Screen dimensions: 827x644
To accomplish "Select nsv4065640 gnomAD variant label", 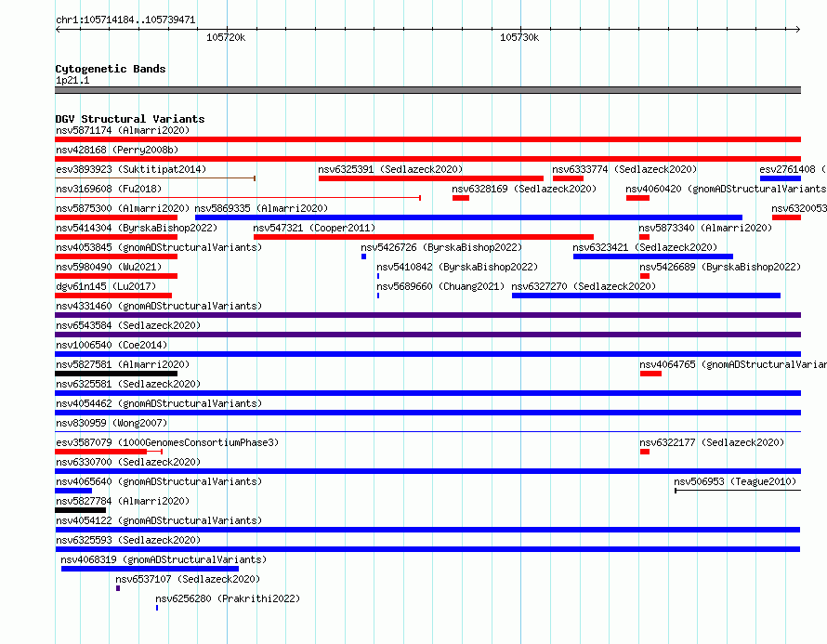I will pos(159,481).
